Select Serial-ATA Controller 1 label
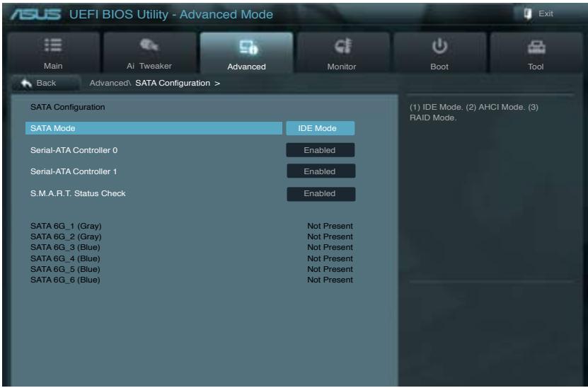This screenshot has height=388, width=588. (x=74, y=171)
